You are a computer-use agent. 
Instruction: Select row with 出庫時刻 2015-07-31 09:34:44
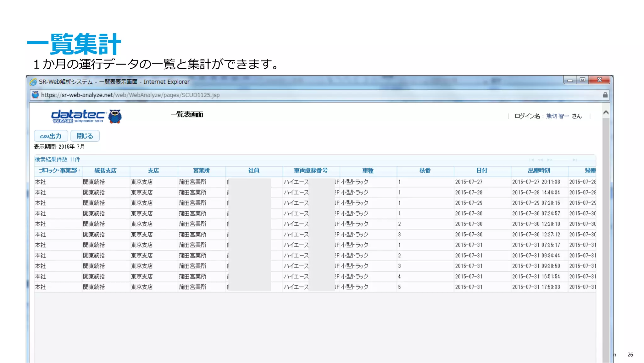[315, 256]
